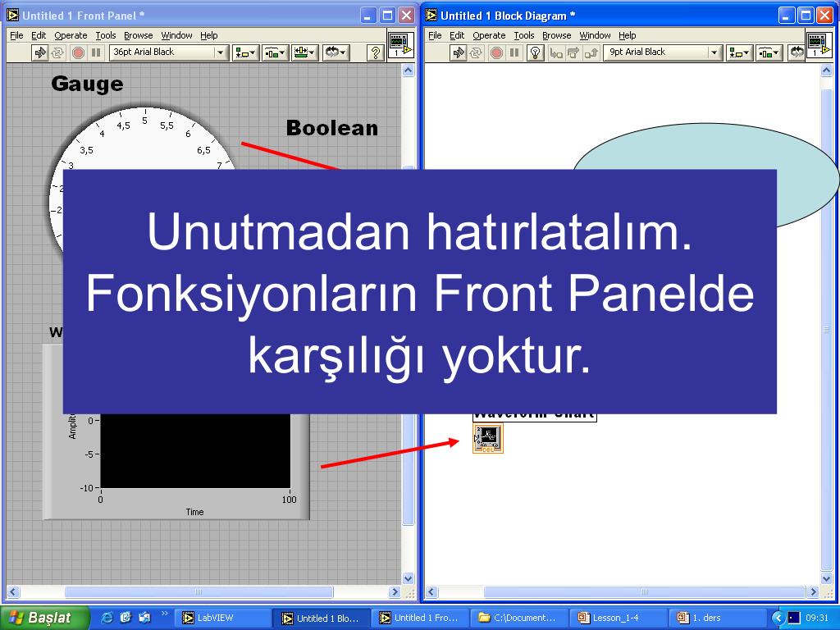Click VI icon pane of Block Diagram
The image size is (840, 630).
tap(819, 45)
